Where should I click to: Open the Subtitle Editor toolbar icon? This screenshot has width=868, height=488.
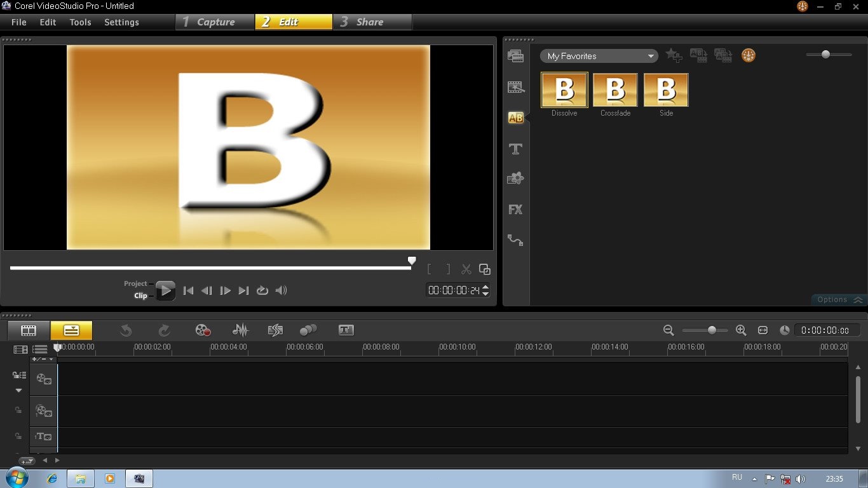coord(346,330)
